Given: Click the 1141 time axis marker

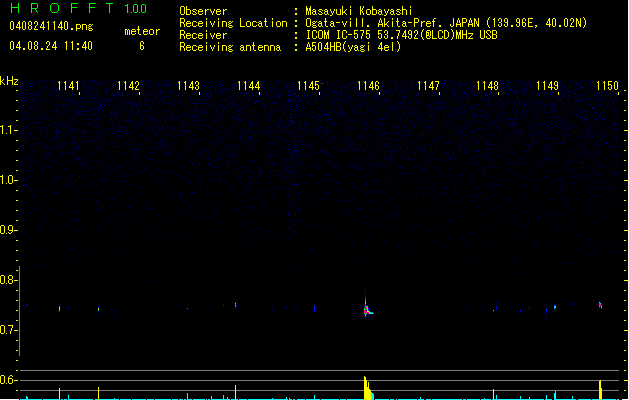Looking at the screenshot, I should pyautogui.click(x=69, y=86).
